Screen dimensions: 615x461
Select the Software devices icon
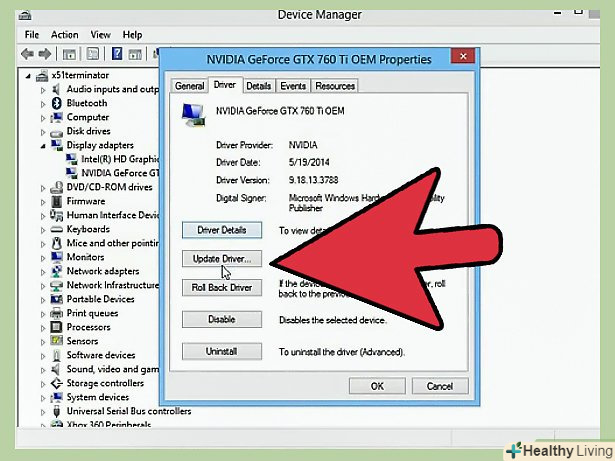point(56,355)
